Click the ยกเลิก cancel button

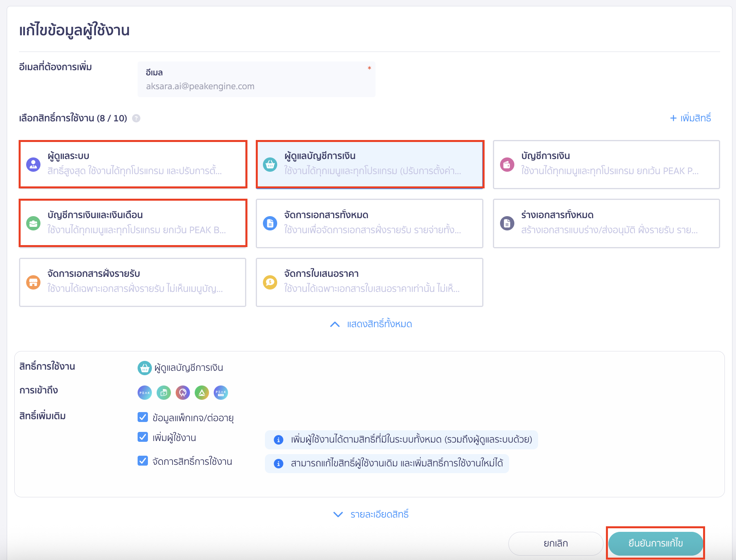(556, 543)
